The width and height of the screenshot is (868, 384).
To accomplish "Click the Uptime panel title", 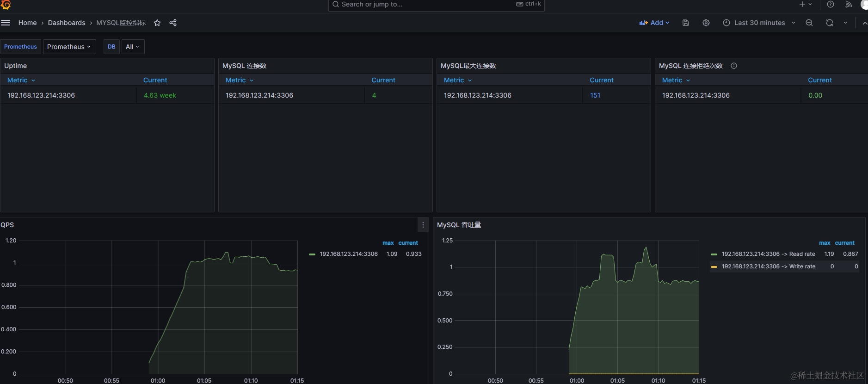I will pos(15,66).
